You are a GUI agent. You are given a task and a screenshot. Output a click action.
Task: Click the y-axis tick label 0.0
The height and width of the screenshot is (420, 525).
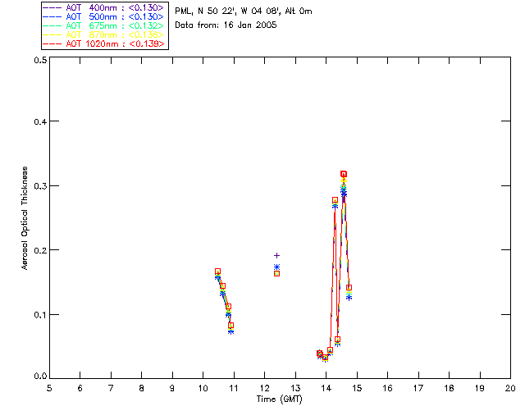[x=40, y=377]
